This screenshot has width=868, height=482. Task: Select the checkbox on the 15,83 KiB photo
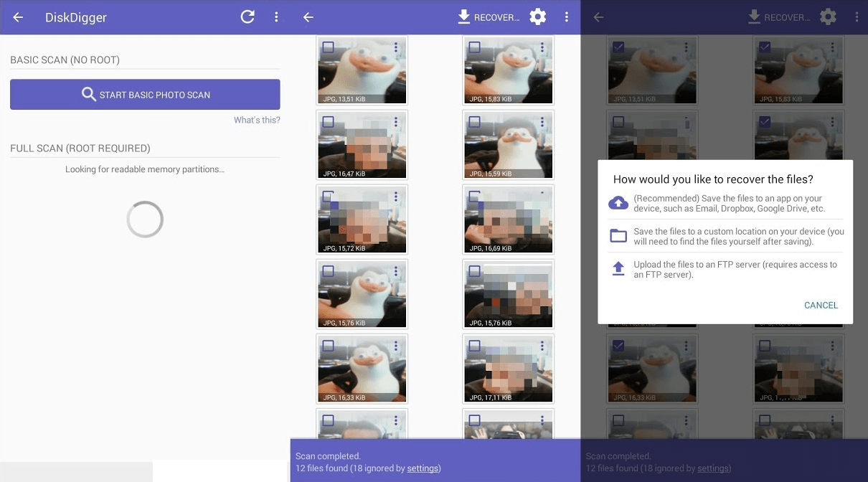point(474,47)
